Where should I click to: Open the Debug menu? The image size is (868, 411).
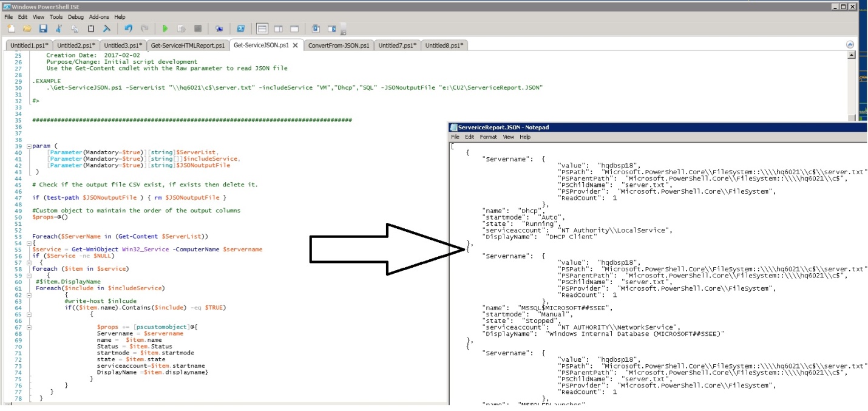tap(75, 17)
